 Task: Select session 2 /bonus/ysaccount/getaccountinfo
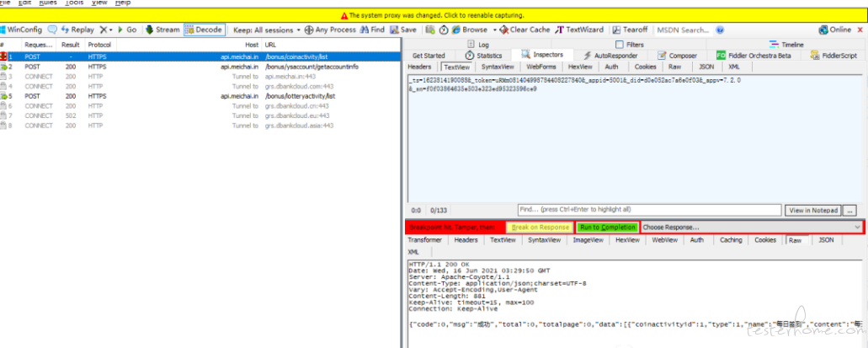tap(200, 67)
